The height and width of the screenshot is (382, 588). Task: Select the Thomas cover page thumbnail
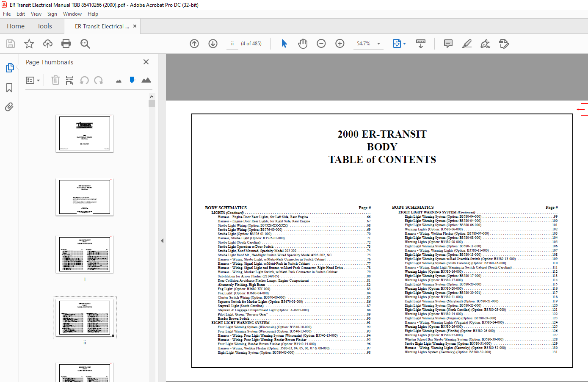(85, 133)
